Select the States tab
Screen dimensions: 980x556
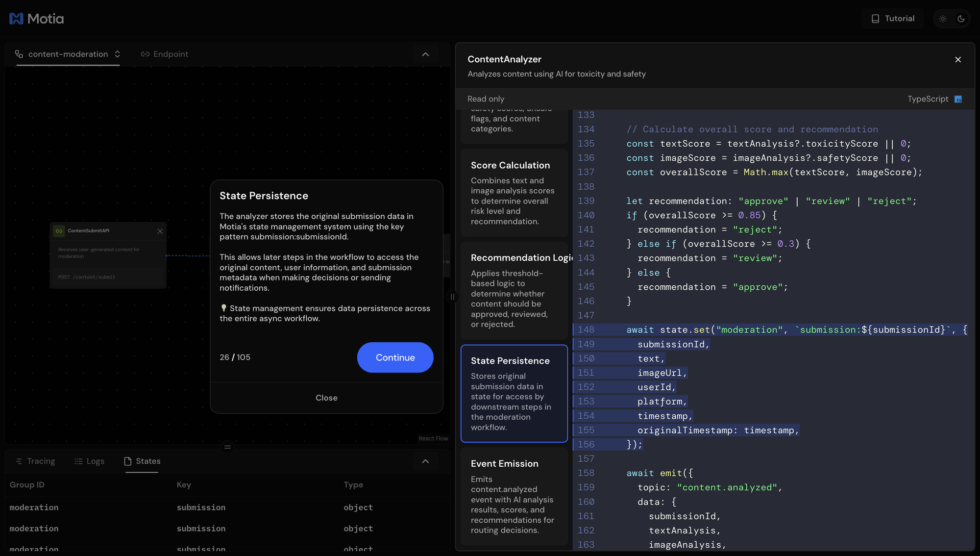pyautogui.click(x=142, y=461)
